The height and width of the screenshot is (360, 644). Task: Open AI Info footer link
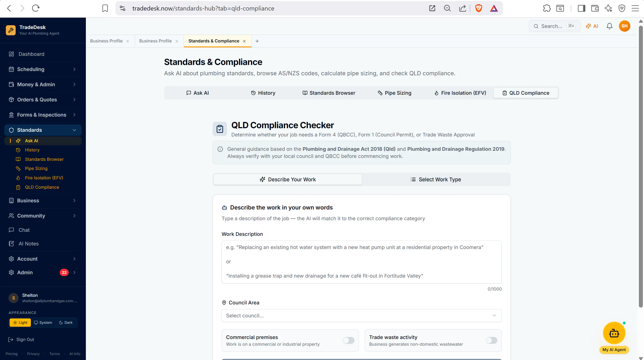tap(75, 354)
